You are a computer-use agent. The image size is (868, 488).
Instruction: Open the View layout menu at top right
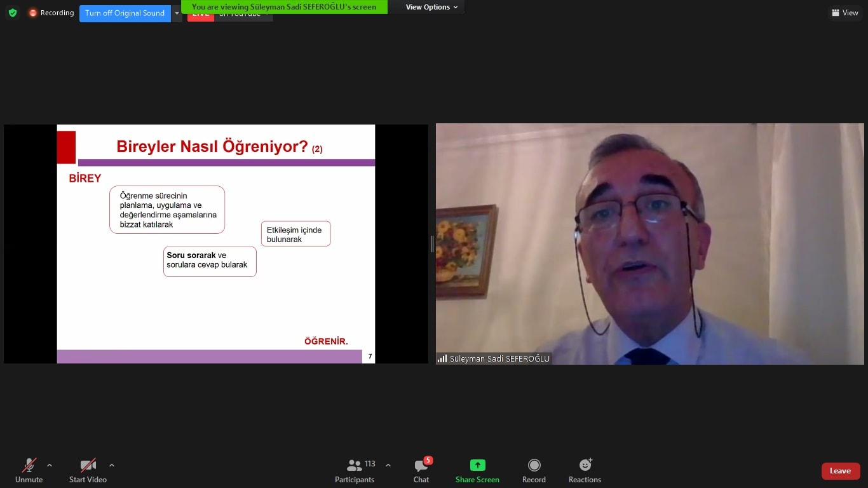pyautogui.click(x=844, y=13)
